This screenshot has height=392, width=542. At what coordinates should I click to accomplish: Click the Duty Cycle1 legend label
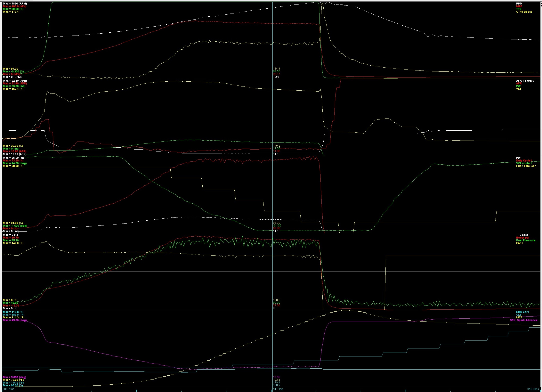pyautogui.click(x=524, y=161)
